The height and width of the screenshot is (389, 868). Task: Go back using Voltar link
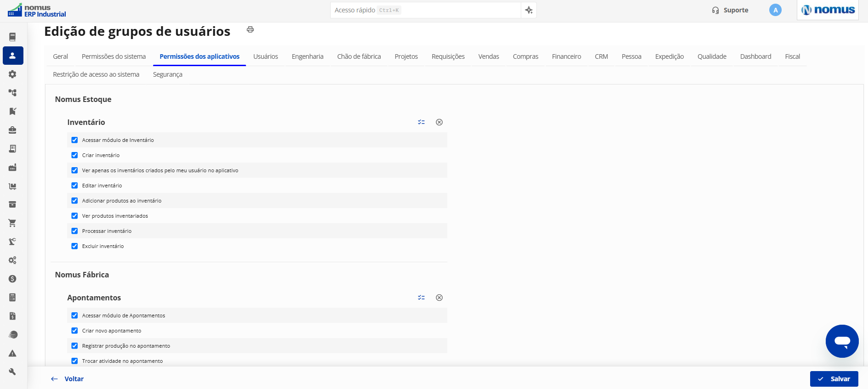click(68, 379)
